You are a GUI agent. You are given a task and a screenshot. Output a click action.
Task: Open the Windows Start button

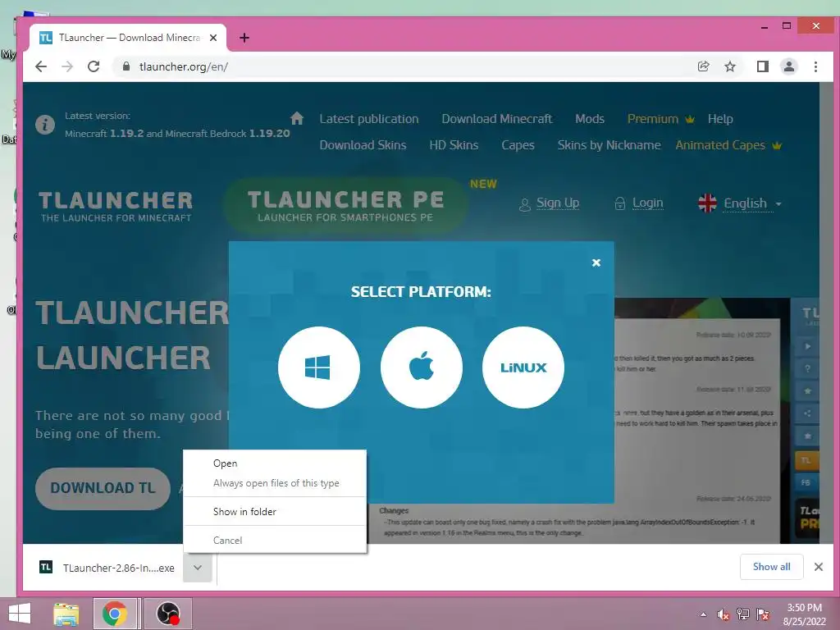(x=20, y=614)
